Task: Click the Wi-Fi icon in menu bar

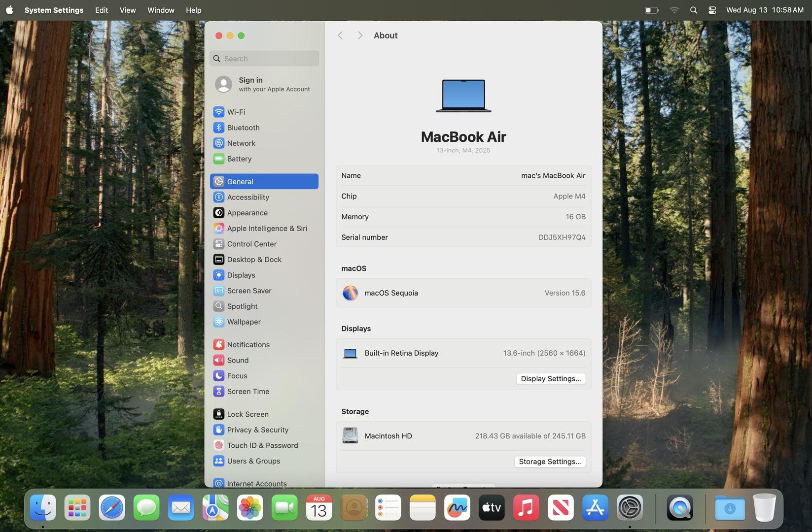Action: click(x=674, y=10)
